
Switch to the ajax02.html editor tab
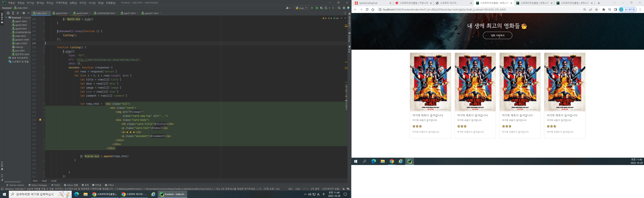coord(61,13)
